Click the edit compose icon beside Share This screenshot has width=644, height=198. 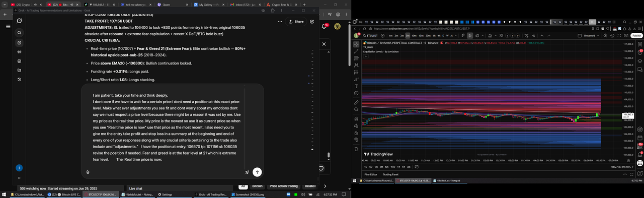coord(312,22)
